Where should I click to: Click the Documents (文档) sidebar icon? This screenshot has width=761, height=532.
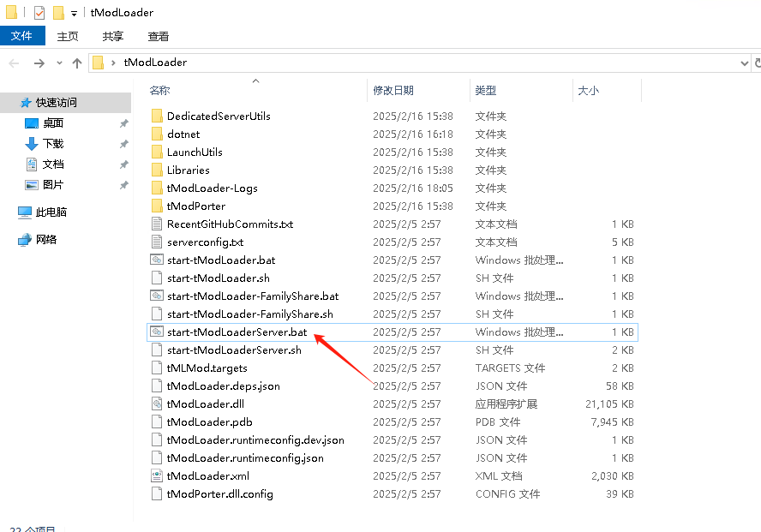tap(32, 164)
